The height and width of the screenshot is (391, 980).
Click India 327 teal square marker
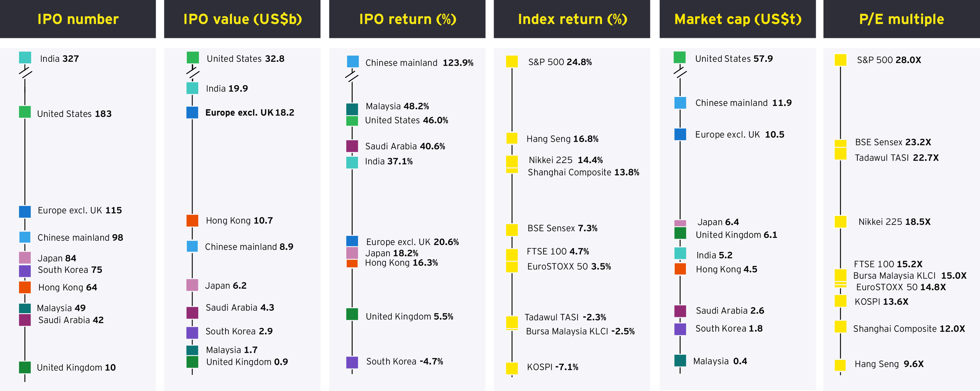tap(25, 58)
